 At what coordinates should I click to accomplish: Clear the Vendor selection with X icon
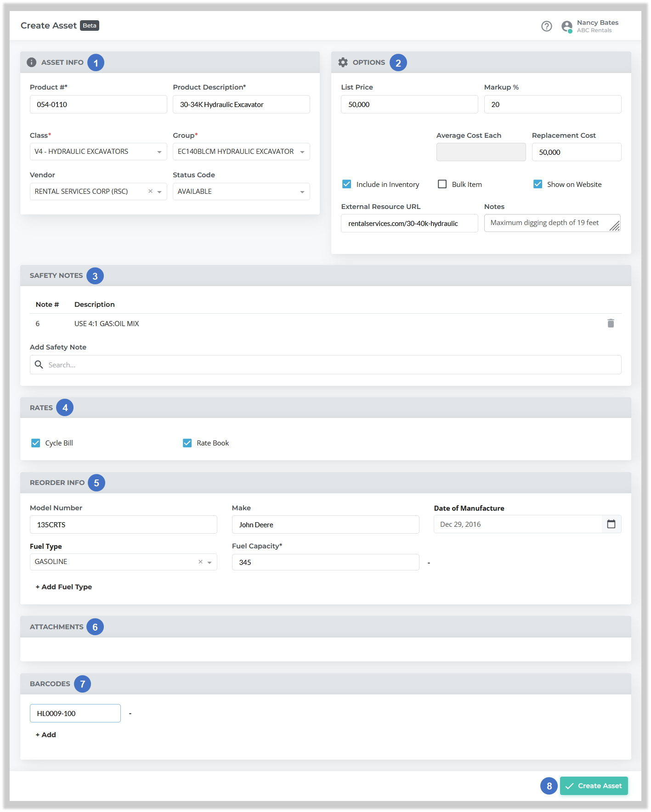pyautogui.click(x=150, y=191)
